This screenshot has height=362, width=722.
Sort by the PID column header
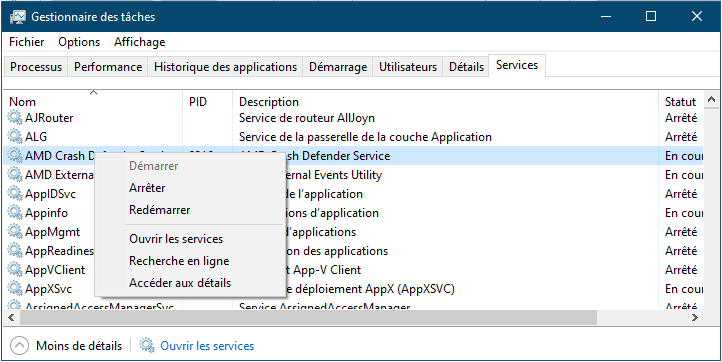(208, 101)
